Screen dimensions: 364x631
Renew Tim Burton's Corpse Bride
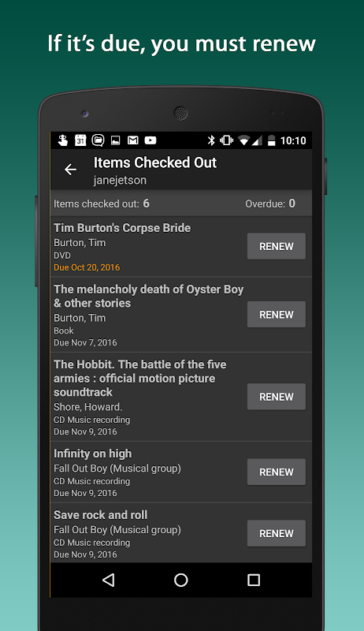click(x=277, y=246)
